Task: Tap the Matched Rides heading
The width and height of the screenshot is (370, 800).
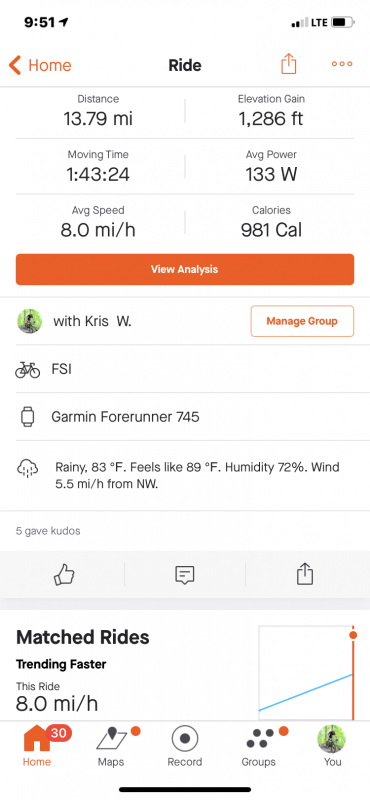Action: pyautogui.click(x=83, y=637)
